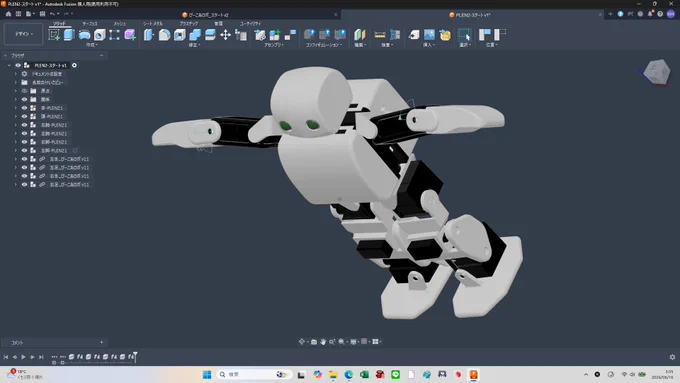The width and height of the screenshot is (680, 383).
Task: Select the Create Sketch tool
Action: click(54, 35)
